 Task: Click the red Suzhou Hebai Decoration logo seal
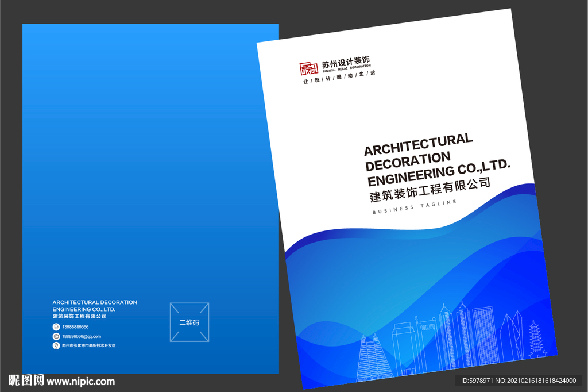[309, 68]
